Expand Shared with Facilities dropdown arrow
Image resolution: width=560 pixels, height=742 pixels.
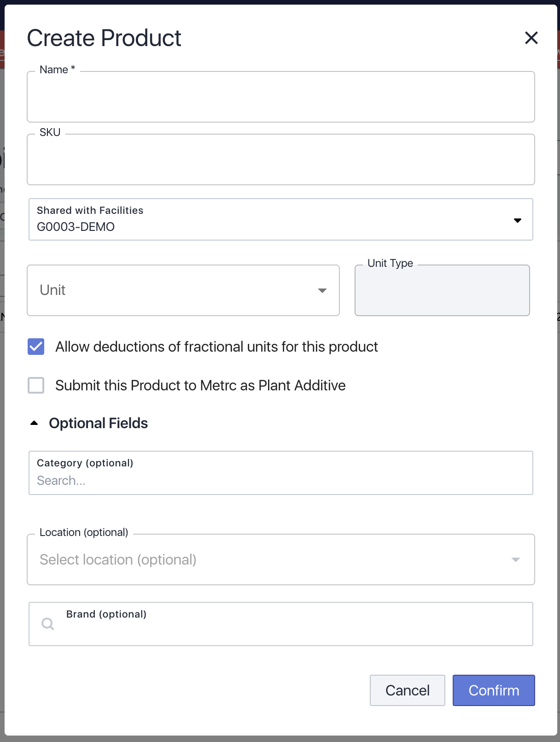pos(517,220)
